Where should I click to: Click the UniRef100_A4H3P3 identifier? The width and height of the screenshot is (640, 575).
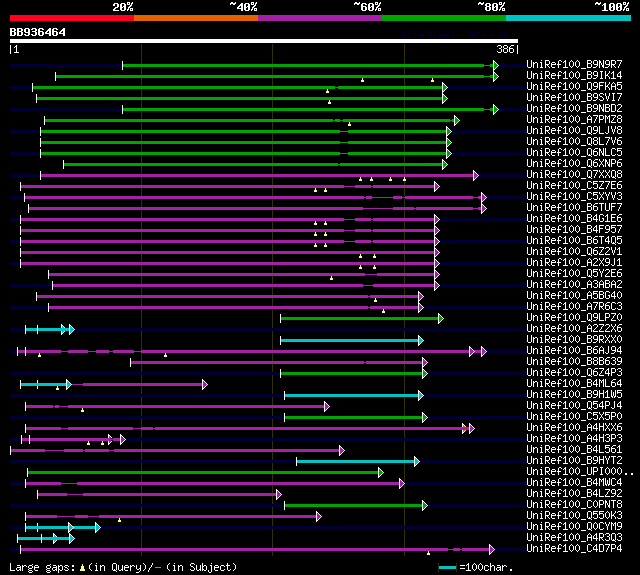(574, 439)
